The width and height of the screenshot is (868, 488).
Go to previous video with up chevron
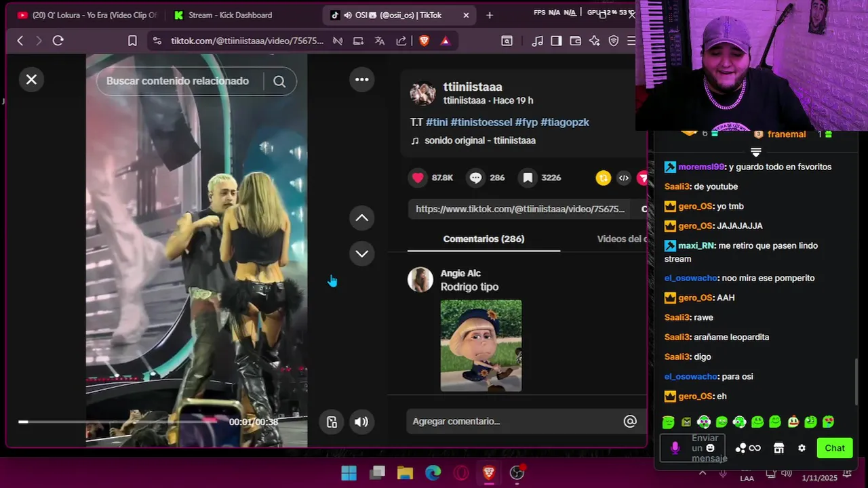(x=362, y=218)
